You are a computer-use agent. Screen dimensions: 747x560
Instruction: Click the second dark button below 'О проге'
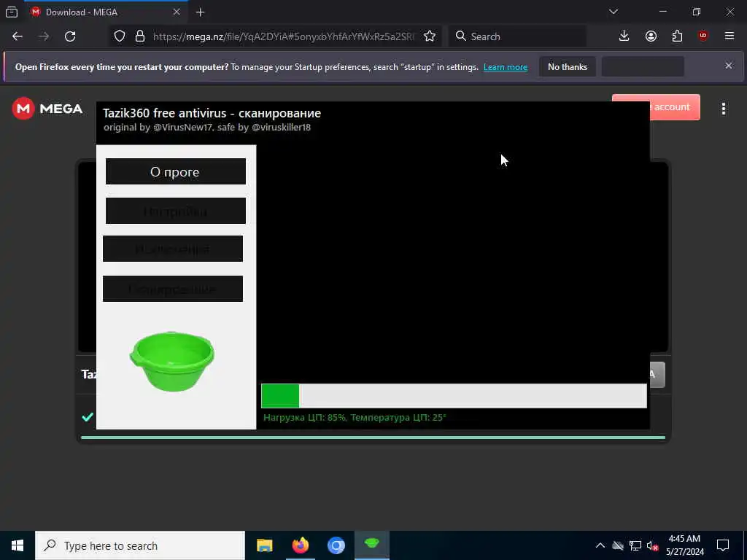pyautogui.click(x=175, y=211)
